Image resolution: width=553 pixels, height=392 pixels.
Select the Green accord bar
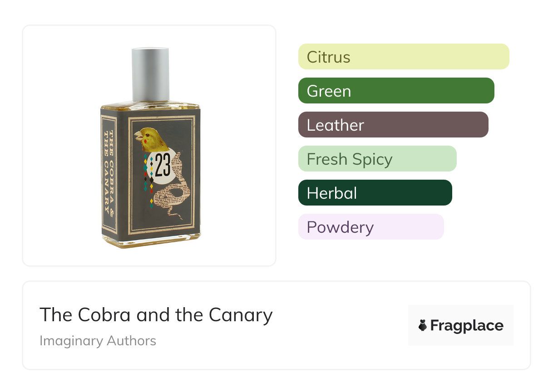click(396, 91)
